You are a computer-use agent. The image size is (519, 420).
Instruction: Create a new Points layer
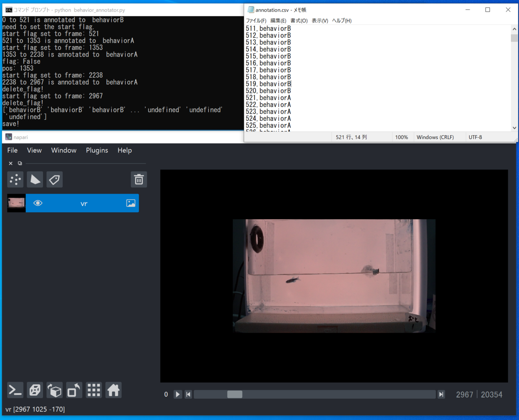[x=15, y=179]
